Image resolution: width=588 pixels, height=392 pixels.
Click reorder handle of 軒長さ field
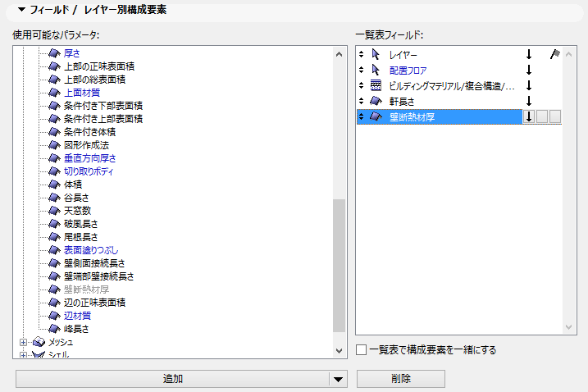click(361, 101)
